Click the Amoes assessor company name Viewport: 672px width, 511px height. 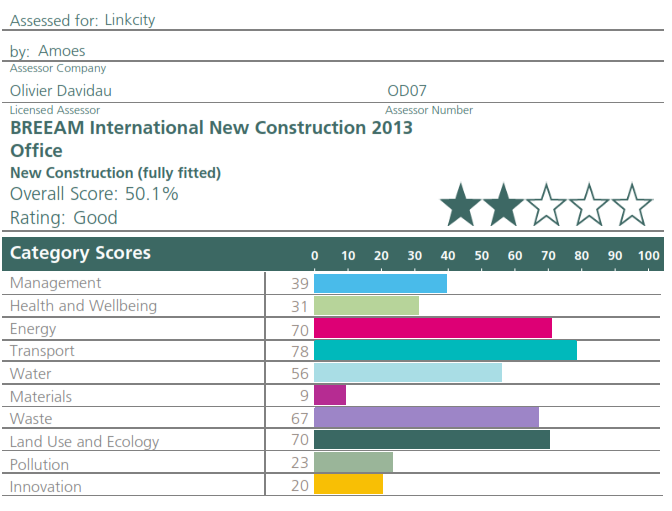[62, 51]
